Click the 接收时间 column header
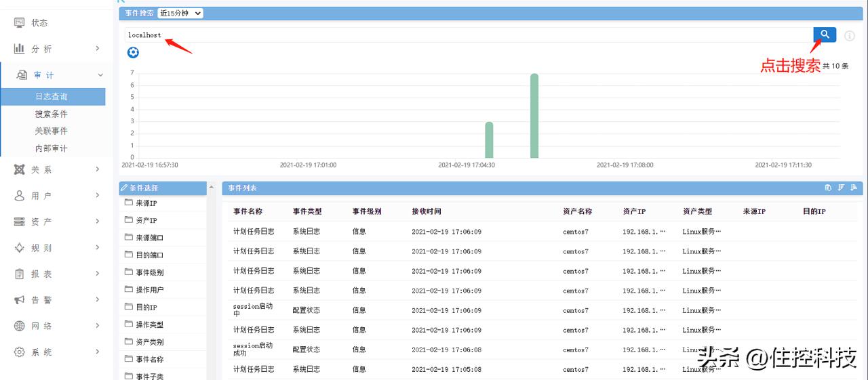Screen dimensions: 868x380 point(427,211)
